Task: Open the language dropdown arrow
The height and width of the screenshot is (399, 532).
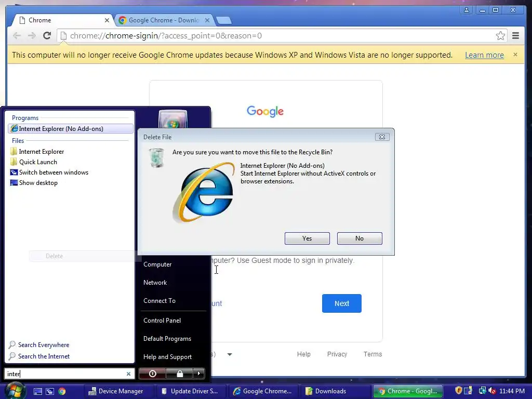Action: pyautogui.click(x=230, y=354)
